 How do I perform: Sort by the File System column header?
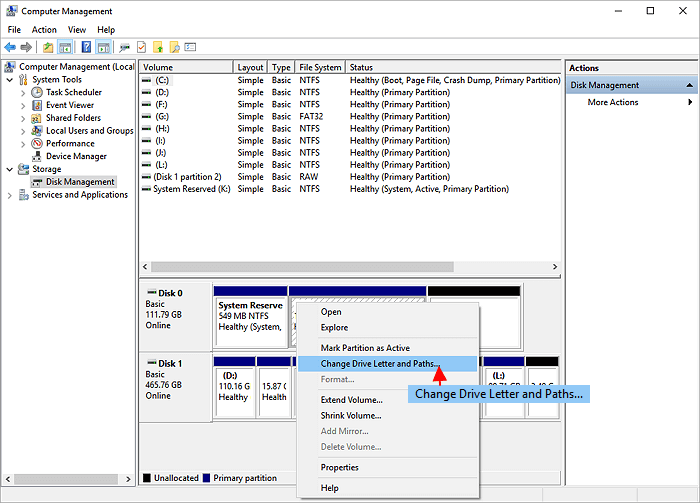coord(320,67)
